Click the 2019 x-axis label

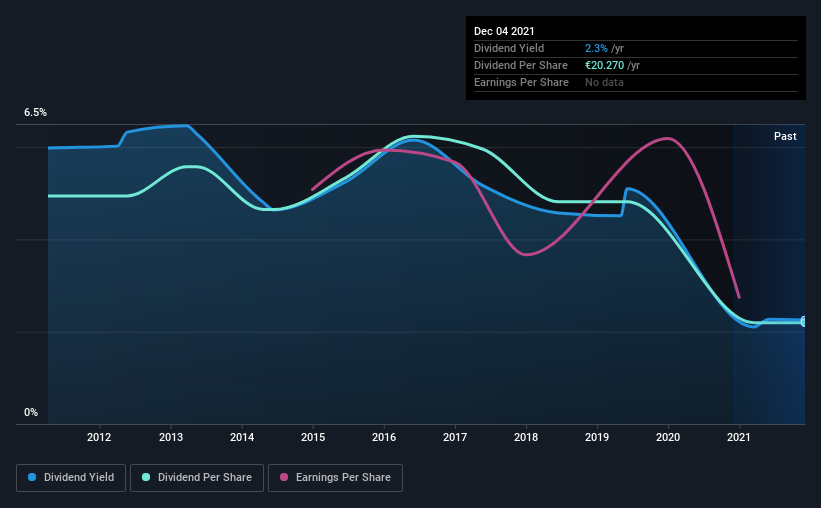point(597,437)
